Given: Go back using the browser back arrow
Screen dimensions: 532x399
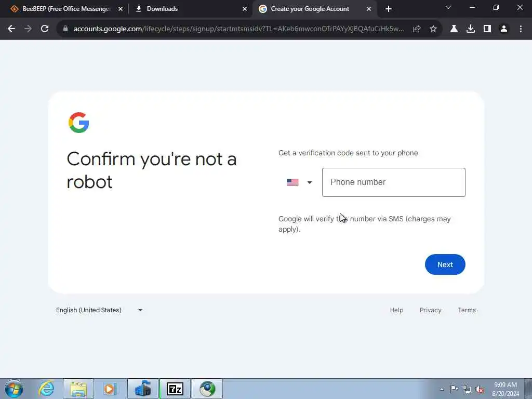Looking at the screenshot, I should [x=11, y=29].
